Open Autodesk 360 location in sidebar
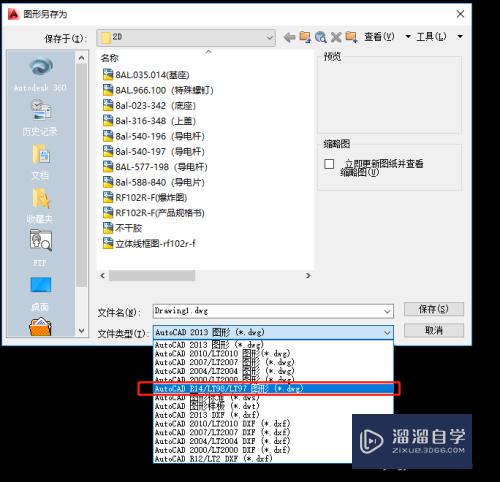The image size is (500, 482). [40, 74]
